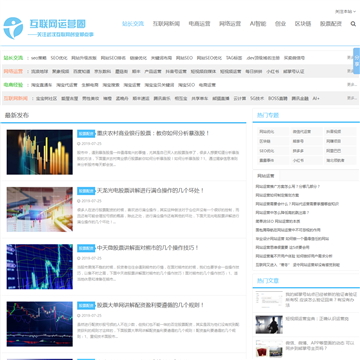Screen dimensions: 360x360
Task: Open the 天龙光电 article thumbnail image
Action: pyautogui.click(x=40, y=209)
